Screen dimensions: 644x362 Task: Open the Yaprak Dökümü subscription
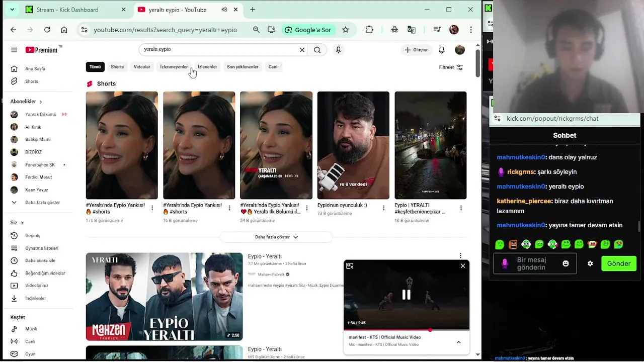click(41, 115)
